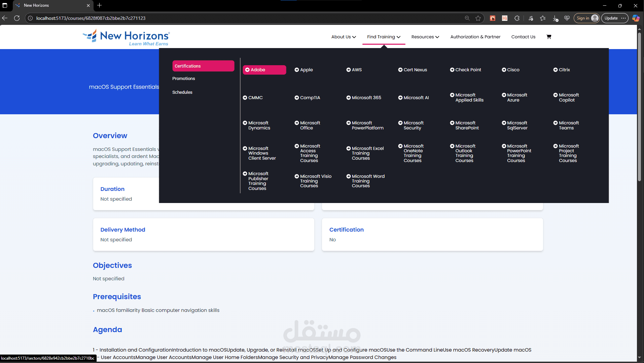Open Microsoft Publisher Training Courses
The image size is (644, 363).
point(256,181)
